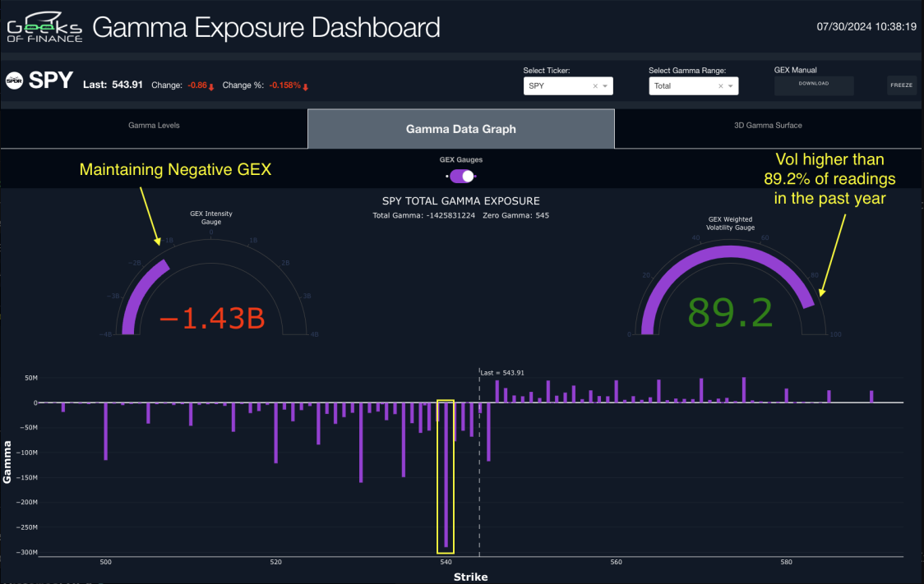Click the −300M gamma axis tick
The width and height of the screenshot is (924, 584).
pos(26,552)
